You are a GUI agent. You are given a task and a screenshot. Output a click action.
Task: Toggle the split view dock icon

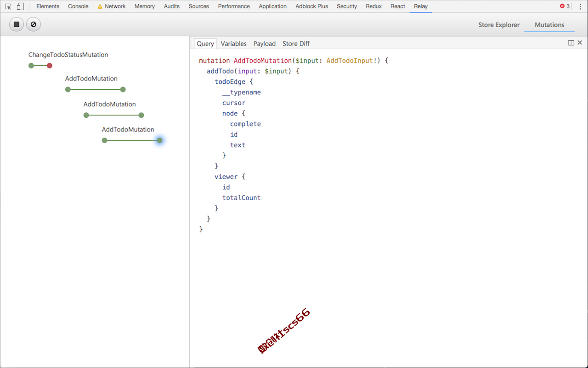click(571, 43)
